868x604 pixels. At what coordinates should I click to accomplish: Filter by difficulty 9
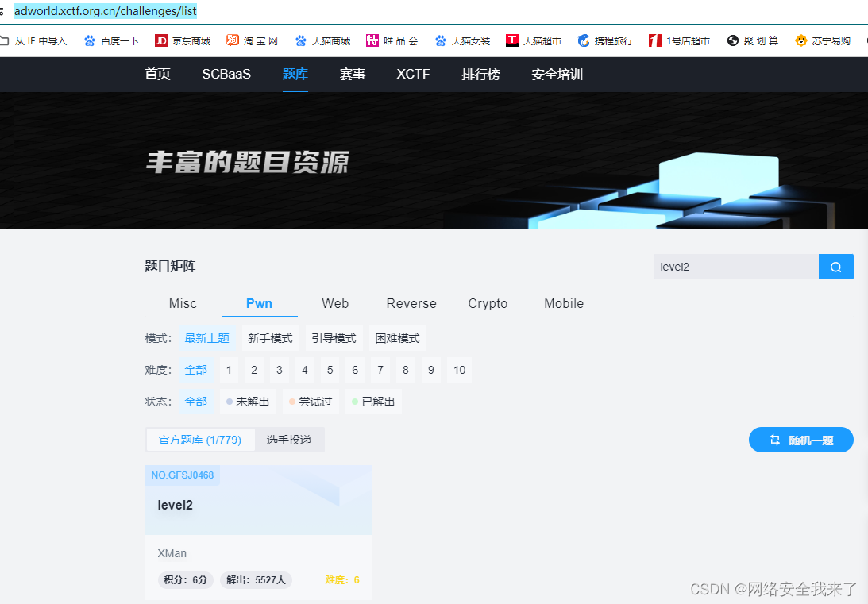431,370
